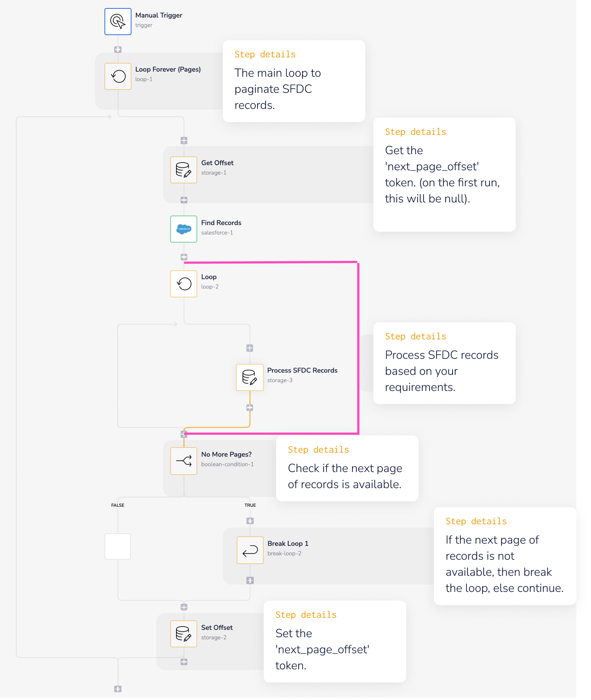
Task: Select the Manual Trigger node icon
Action: point(118,22)
